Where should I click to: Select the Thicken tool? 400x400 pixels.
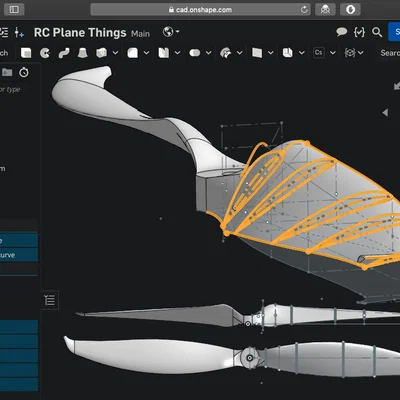pos(101,53)
